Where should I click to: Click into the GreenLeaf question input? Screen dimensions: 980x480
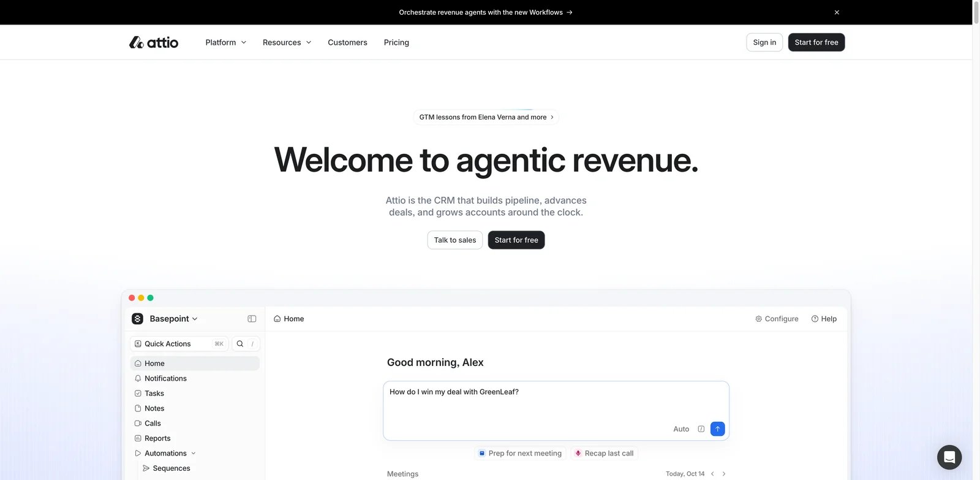tap(556, 411)
